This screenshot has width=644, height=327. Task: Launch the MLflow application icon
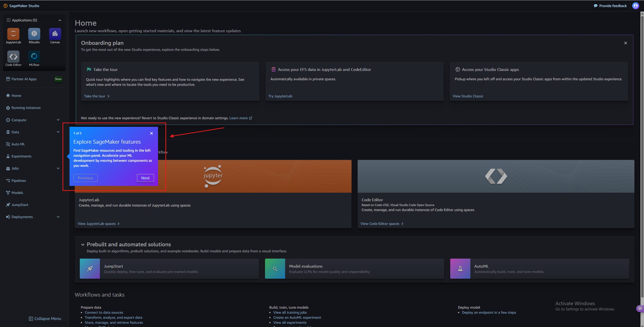pyautogui.click(x=34, y=57)
